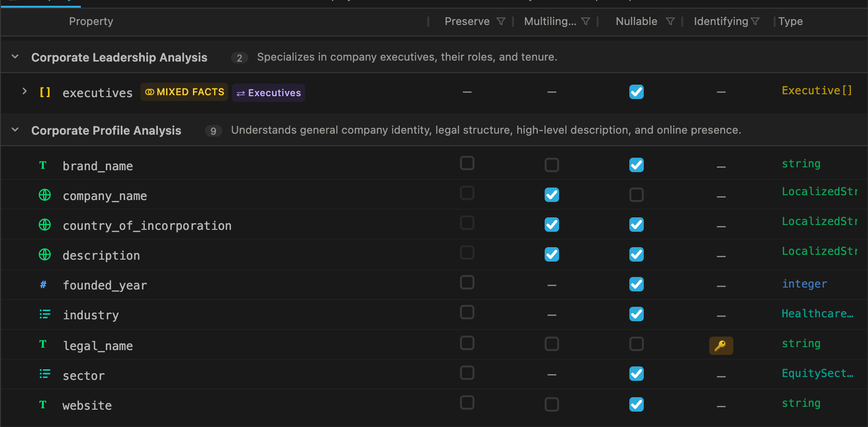Select the description property name
This screenshot has width=868, height=427.
point(102,256)
